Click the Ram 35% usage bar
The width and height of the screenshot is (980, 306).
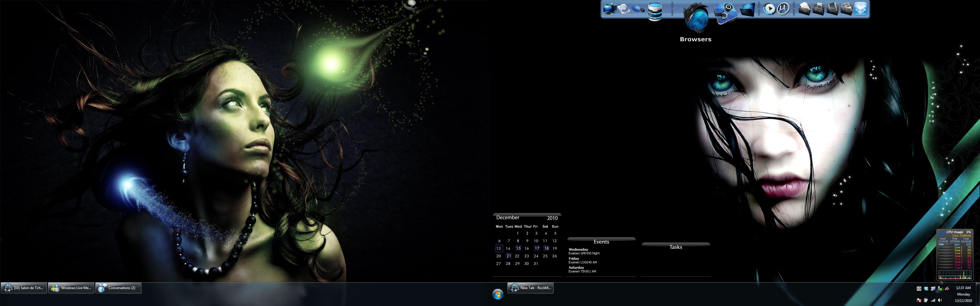tap(946, 245)
